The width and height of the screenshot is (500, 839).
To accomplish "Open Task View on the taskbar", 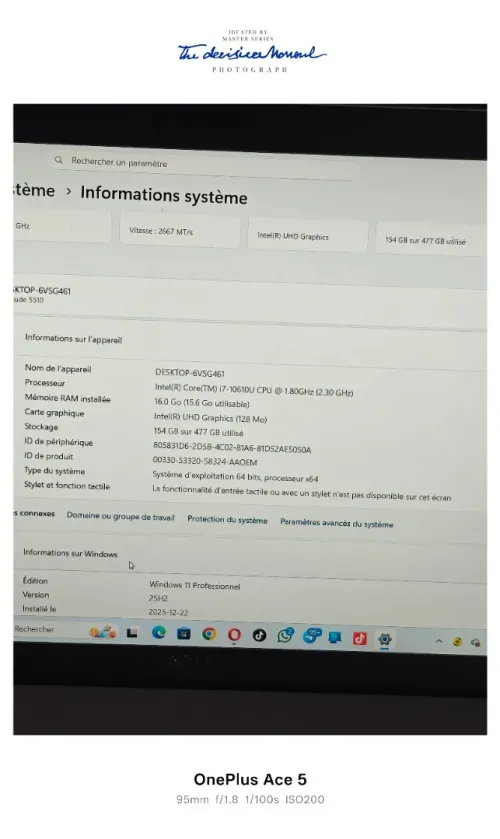I will 132,633.
